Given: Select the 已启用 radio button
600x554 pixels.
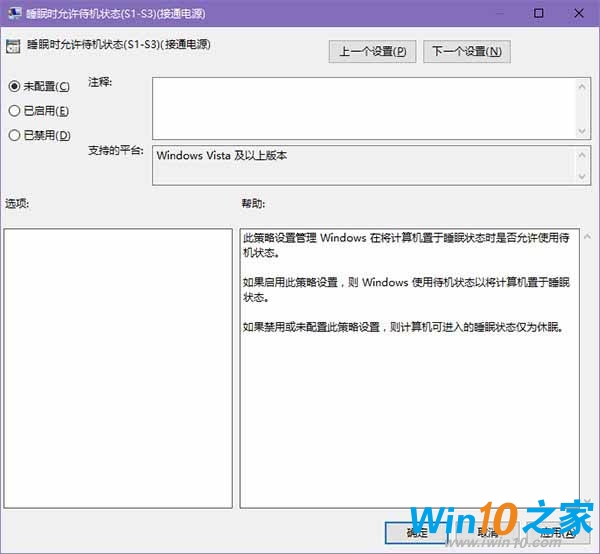Looking at the screenshot, I should pyautogui.click(x=15, y=111).
